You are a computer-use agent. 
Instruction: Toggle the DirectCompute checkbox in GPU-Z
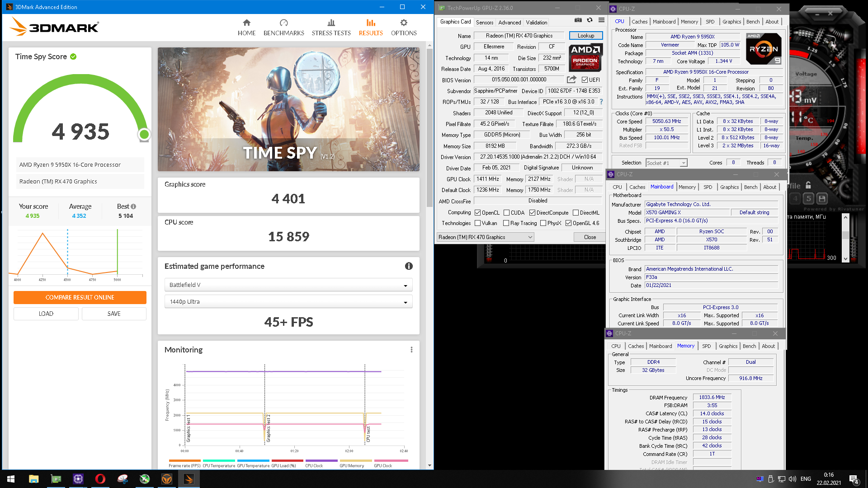pos(532,213)
